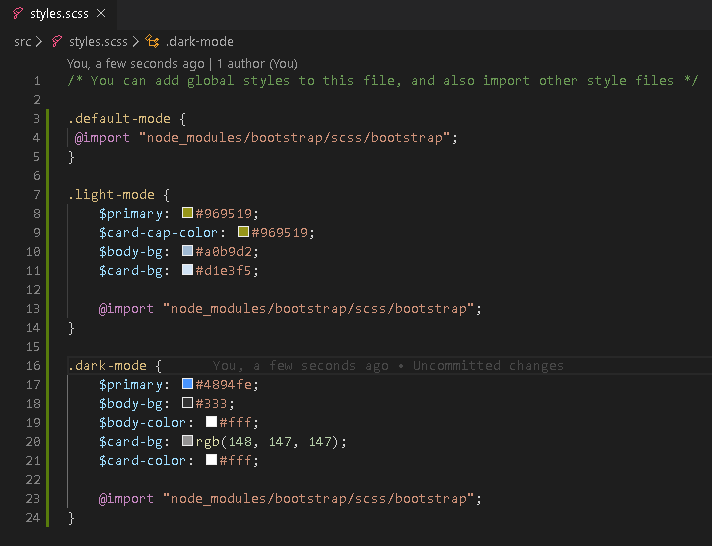
Task: Expand the .dark-mode breadcrumb symbol
Action: tap(199, 42)
